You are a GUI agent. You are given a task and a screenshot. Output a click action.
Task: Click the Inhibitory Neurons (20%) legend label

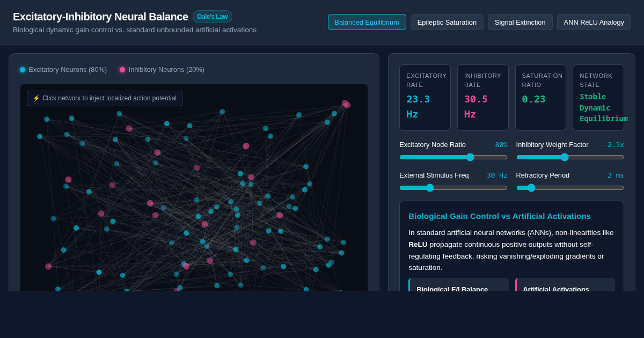pyautogui.click(x=166, y=70)
